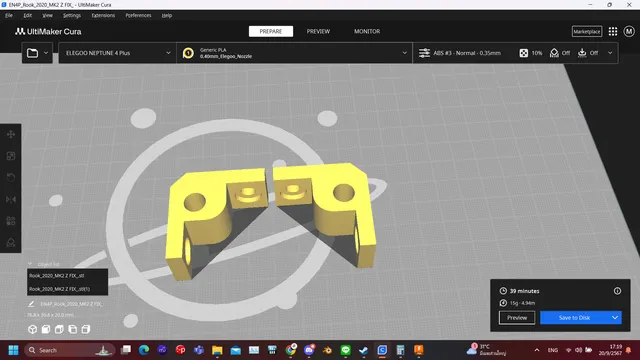The image size is (640, 360).
Task: Switch to the PREVIEW stage tab
Action: (318, 31)
